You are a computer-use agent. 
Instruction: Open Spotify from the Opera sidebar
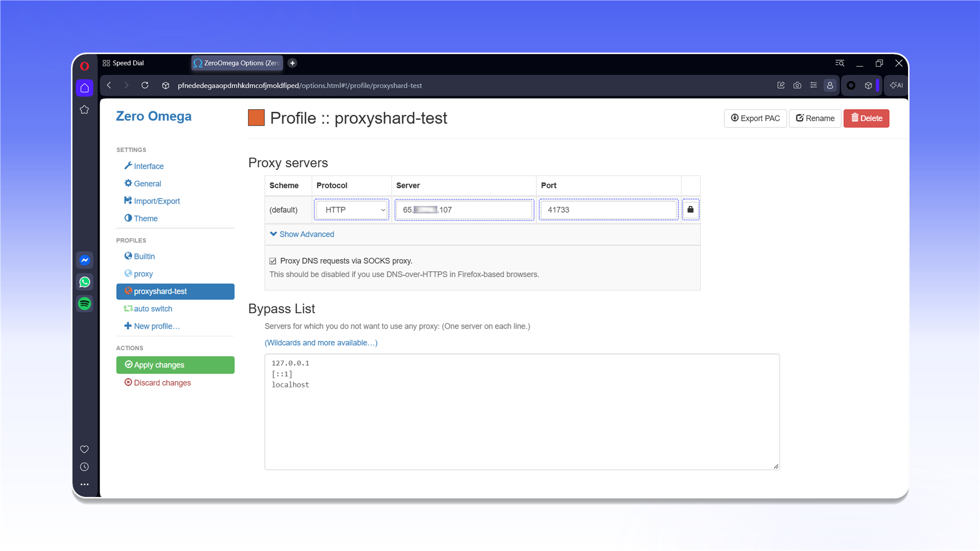point(85,304)
